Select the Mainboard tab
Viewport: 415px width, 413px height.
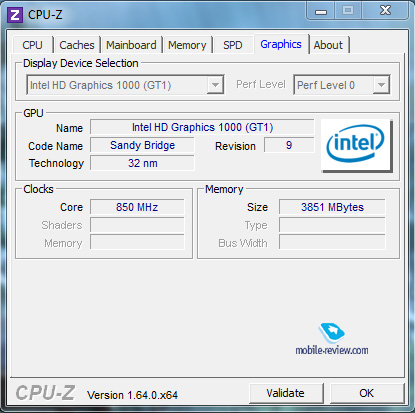(131, 45)
